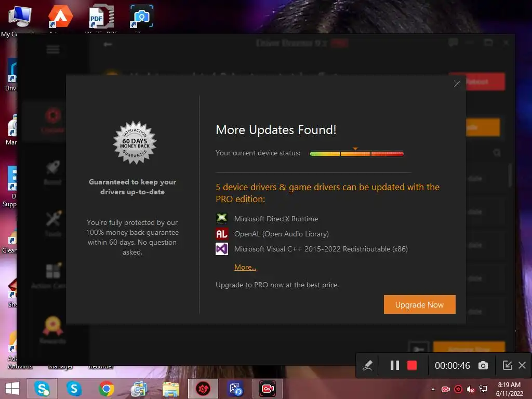Click the device status color bar
This screenshot has height=399, width=532.
356,153
